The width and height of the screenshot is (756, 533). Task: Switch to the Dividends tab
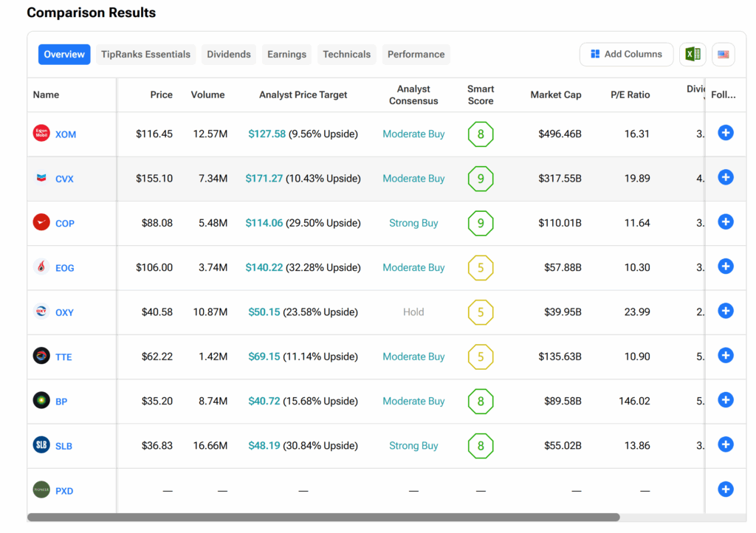coord(229,54)
